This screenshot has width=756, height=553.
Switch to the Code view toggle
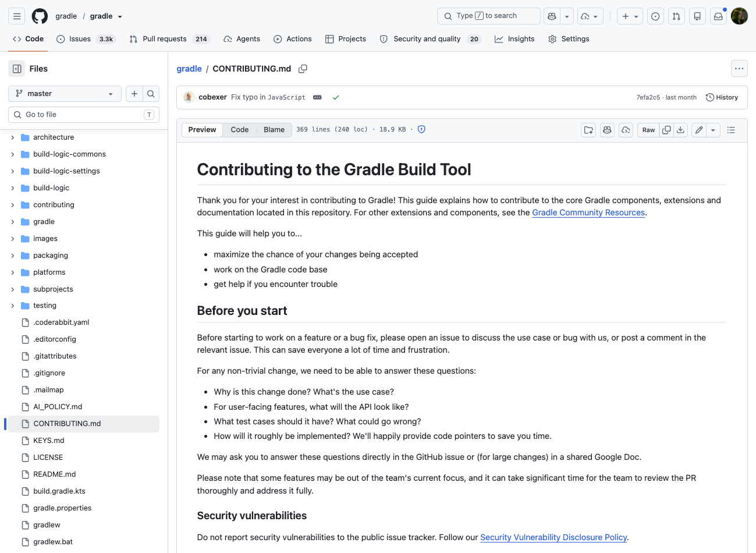(x=240, y=130)
